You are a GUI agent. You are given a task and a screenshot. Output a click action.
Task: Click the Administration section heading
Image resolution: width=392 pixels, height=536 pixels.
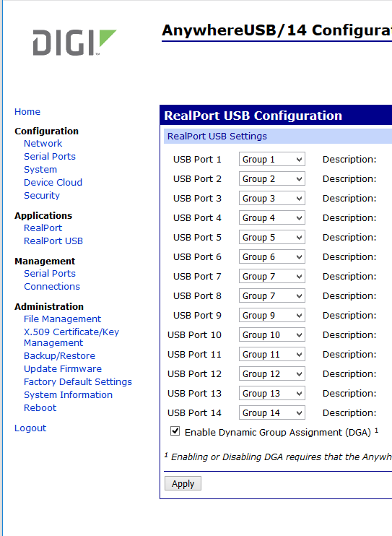click(49, 306)
